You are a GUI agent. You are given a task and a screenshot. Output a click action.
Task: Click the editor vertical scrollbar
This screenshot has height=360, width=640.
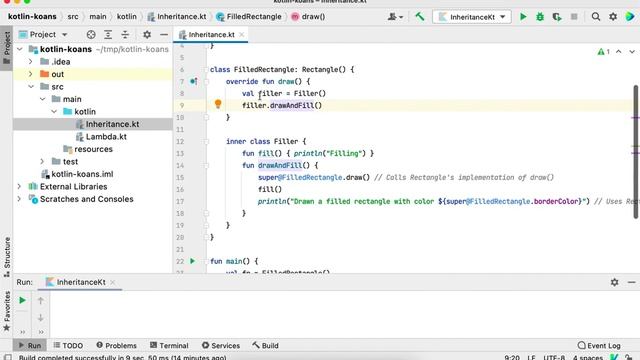[636, 152]
